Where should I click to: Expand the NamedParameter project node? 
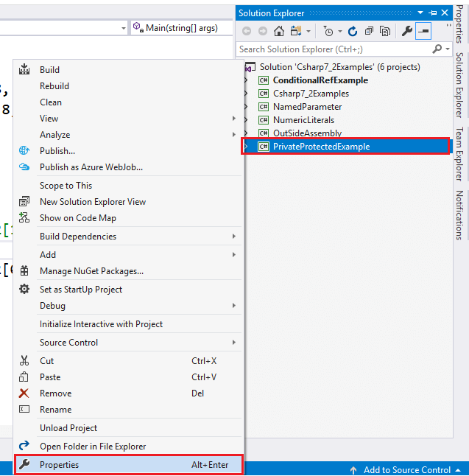click(x=246, y=107)
